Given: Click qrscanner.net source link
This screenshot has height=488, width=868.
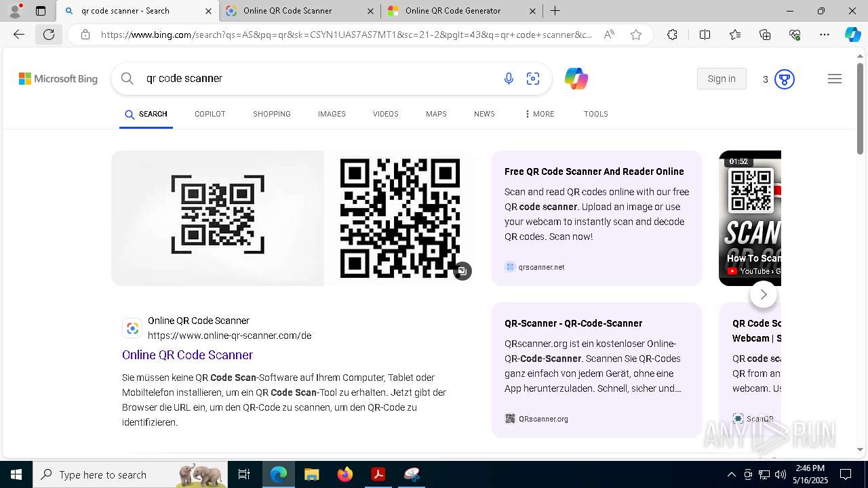Looking at the screenshot, I should (x=534, y=267).
